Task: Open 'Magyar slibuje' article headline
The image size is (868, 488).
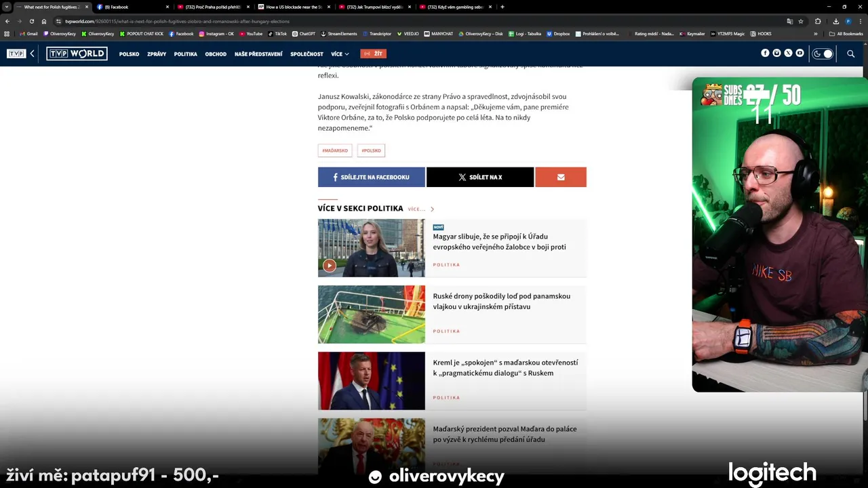Action: [500, 242]
